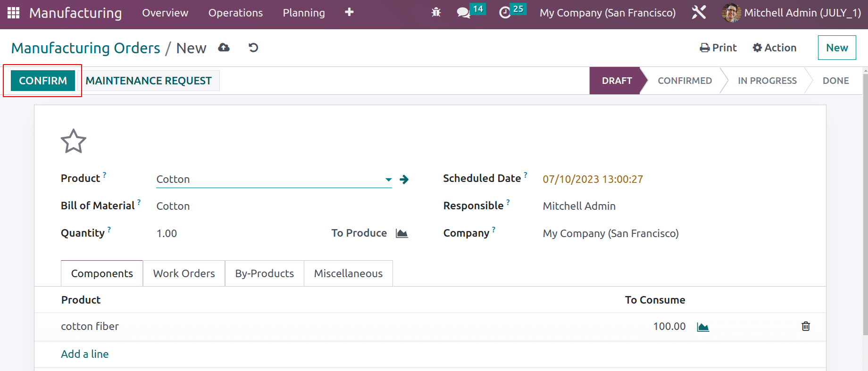Click the wrench and screwdriver tools icon
Image resolution: width=868 pixels, height=371 pixels.
point(699,13)
